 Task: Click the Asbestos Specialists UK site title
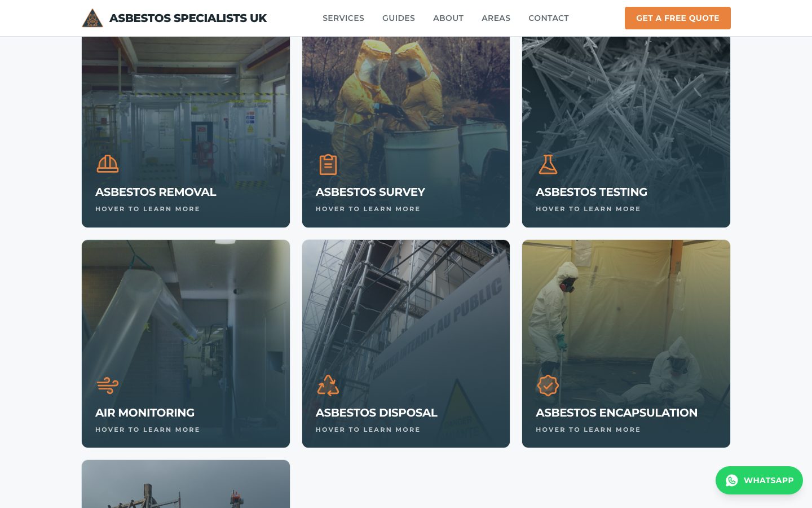click(188, 18)
